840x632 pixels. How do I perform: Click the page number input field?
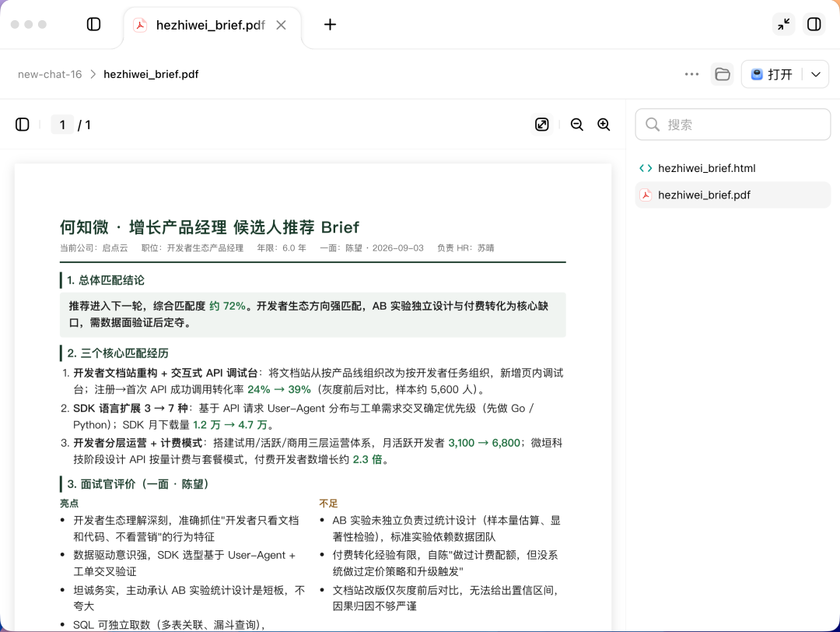click(x=62, y=125)
